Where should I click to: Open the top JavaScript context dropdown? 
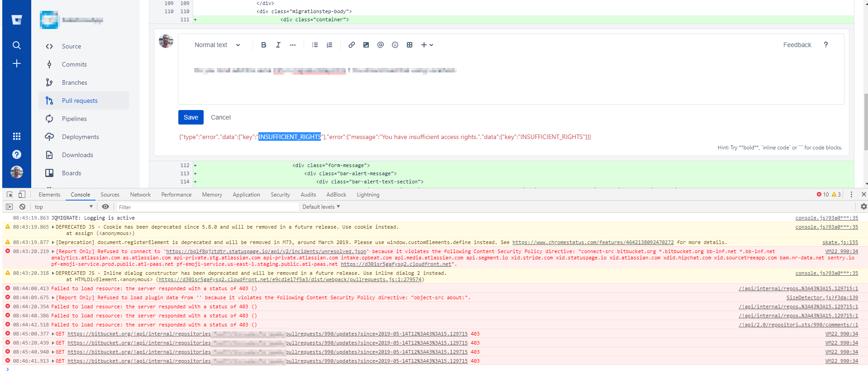point(63,207)
